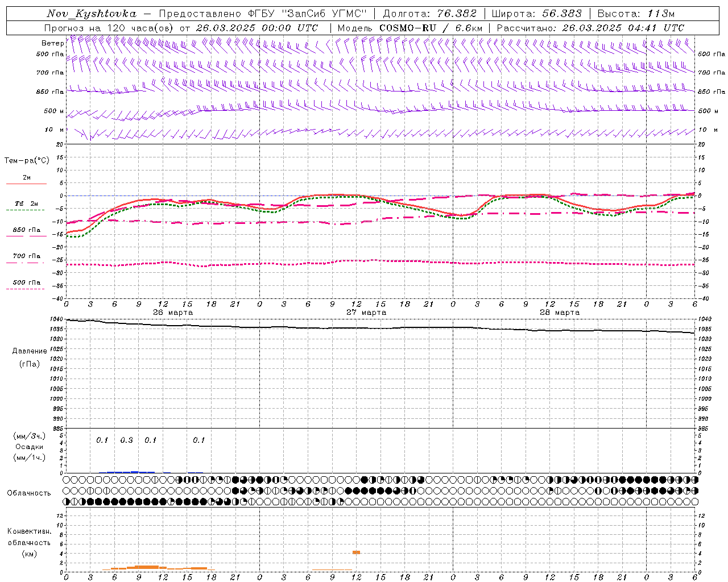This screenshot has width=728, height=582.
Task: Click the Широта: 56.383 latitude value
Action: (537, 14)
